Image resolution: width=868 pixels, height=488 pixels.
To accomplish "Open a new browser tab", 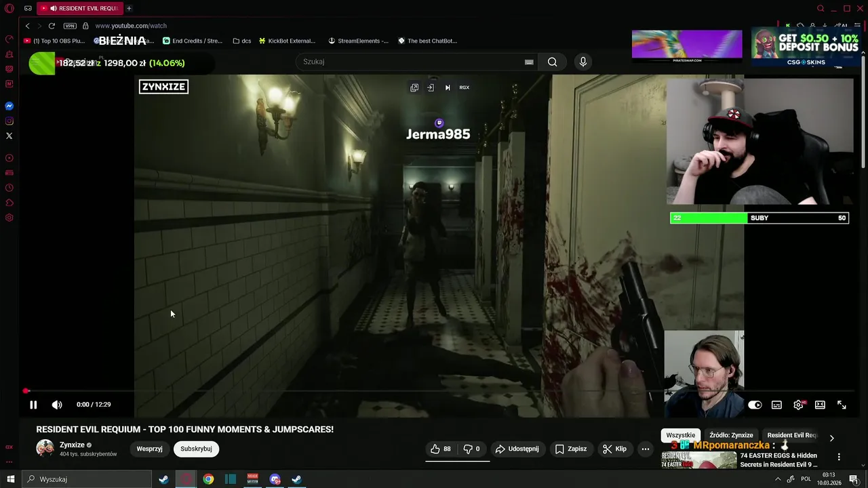I will point(129,8).
